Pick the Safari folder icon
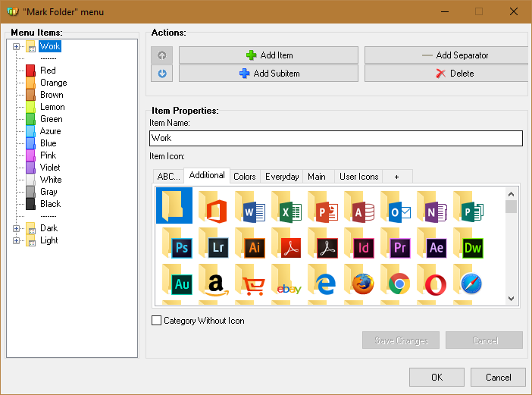Viewport: 532px width, 395px height. point(468,280)
